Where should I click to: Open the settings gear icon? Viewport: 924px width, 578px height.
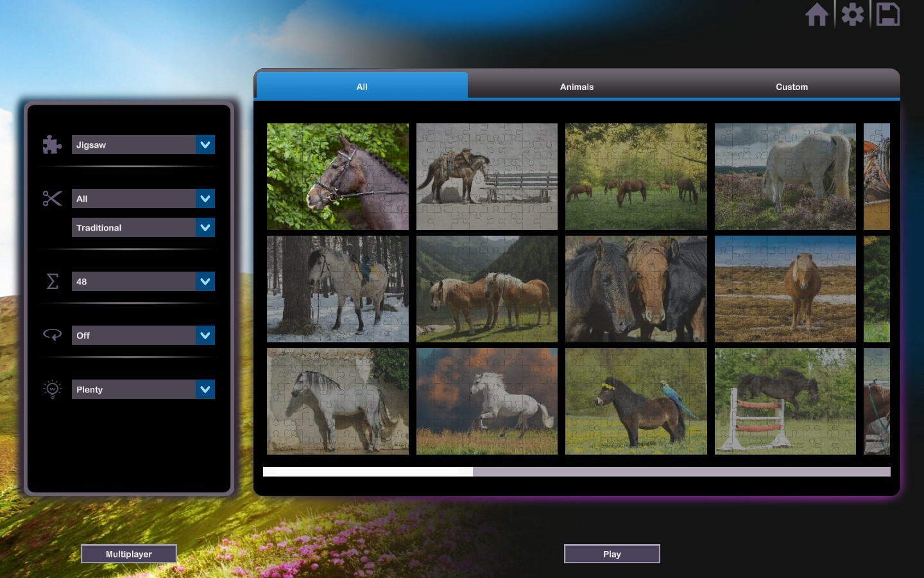click(853, 14)
